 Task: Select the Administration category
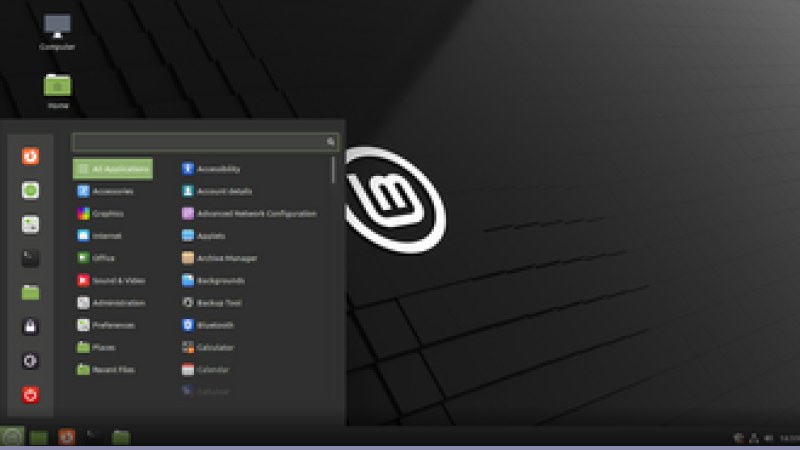point(113,303)
